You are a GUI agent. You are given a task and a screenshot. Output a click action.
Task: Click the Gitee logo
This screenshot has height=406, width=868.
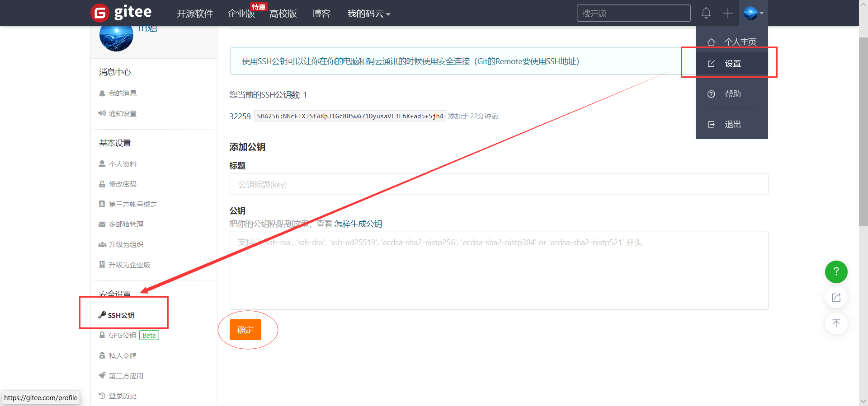121,13
